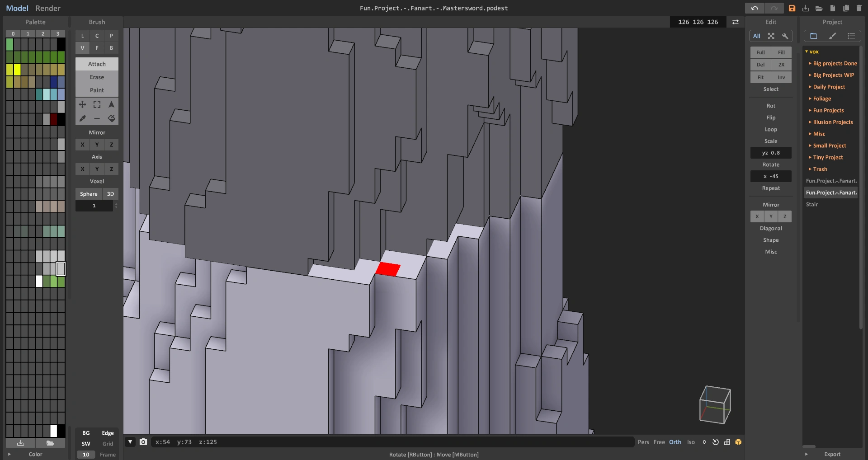Viewport: 868px width, 460px height.
Task: Pick the light cyan palette swatch
Action: click(x=46, y=94)
